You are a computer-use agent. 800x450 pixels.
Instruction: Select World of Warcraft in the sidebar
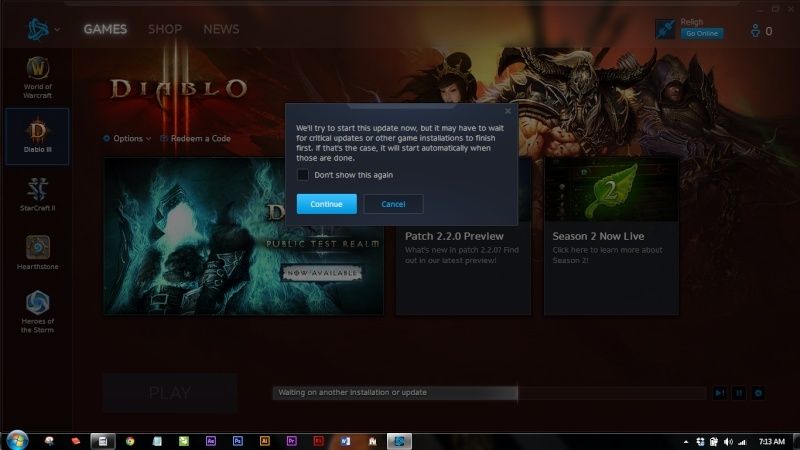click(37, 78)
